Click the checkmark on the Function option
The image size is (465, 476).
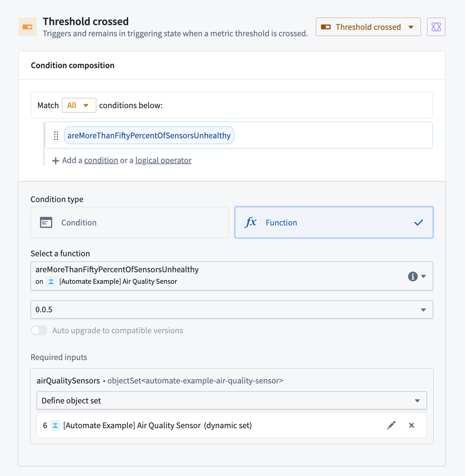[x=419, y=222]
